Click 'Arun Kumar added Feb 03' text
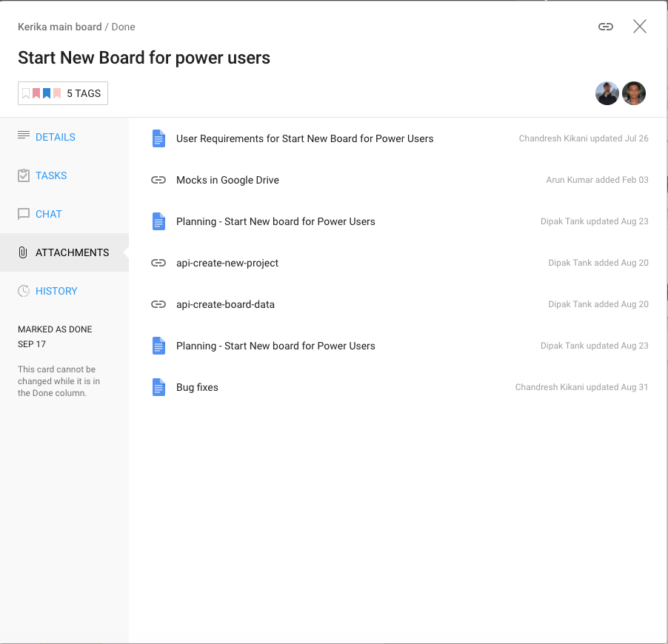 point(597,180)
